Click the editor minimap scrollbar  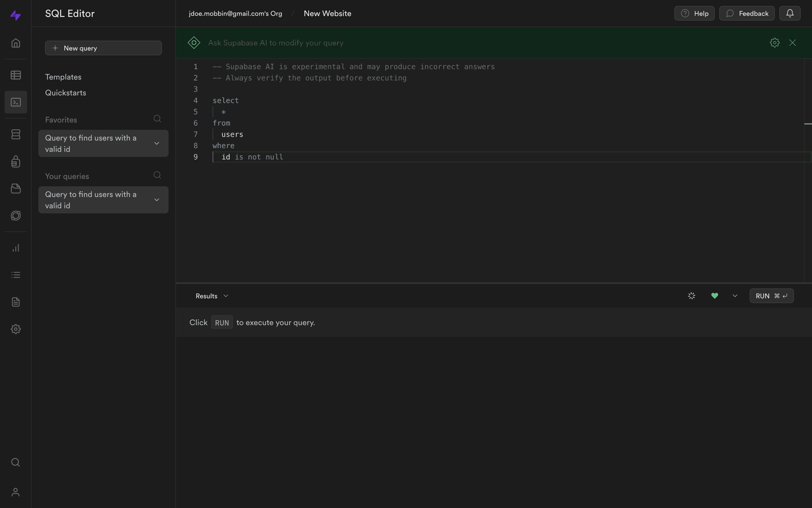(808, 169)
